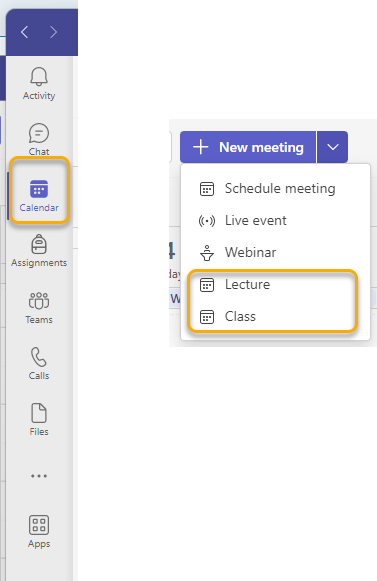Go to the Teams icon
This screenshot has height=581, width=377.
(39, 301)
